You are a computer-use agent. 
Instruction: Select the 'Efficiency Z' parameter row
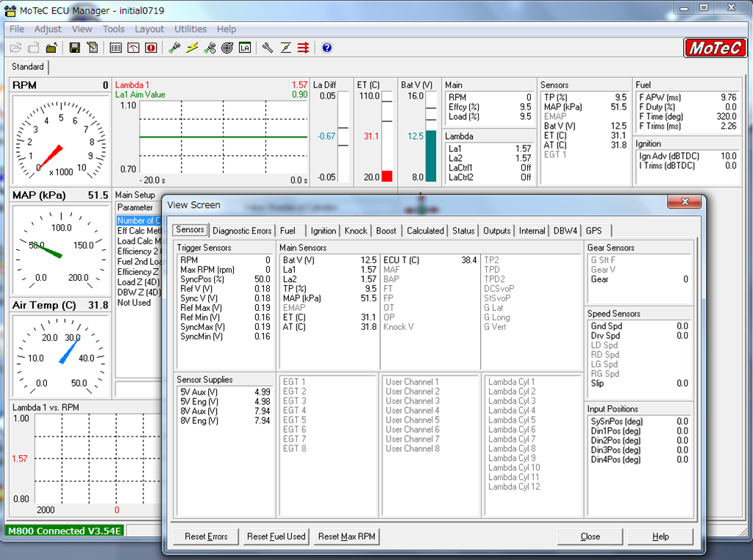point(139,272)
